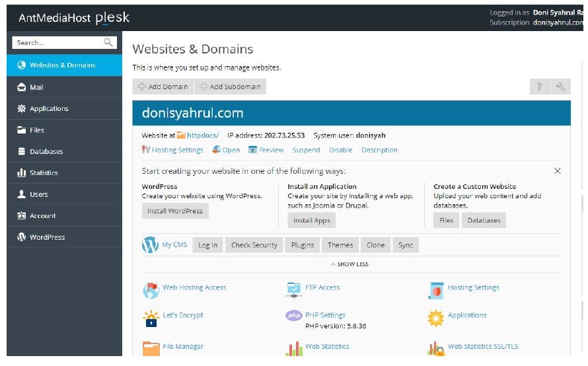Click the Files folder icon in sidebar

click(x=21, y=129)
